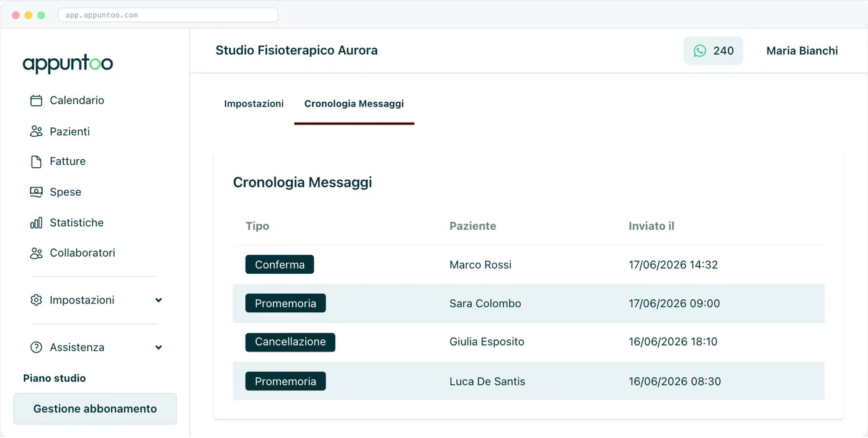This screenshot has width=868, height=438.
Task: Click the Impostazioni gear icon in sidebar
Action: (36, 300)
